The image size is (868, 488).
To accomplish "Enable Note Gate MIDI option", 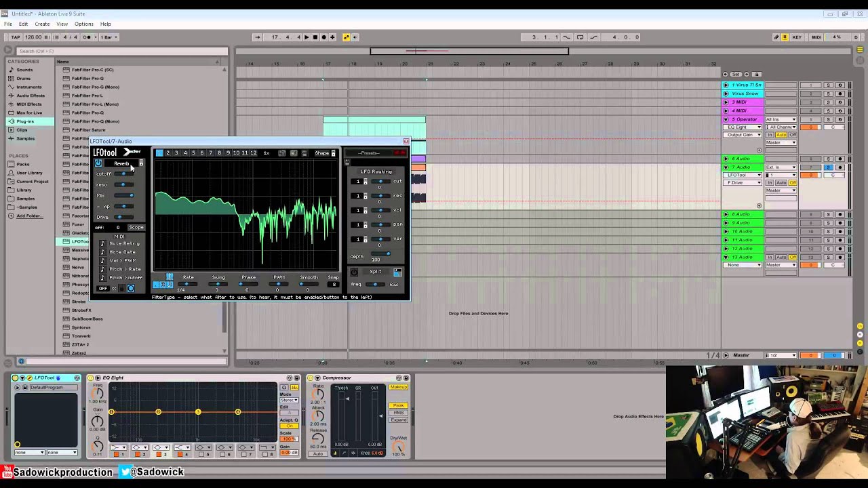I will click(x=103, y=252).
